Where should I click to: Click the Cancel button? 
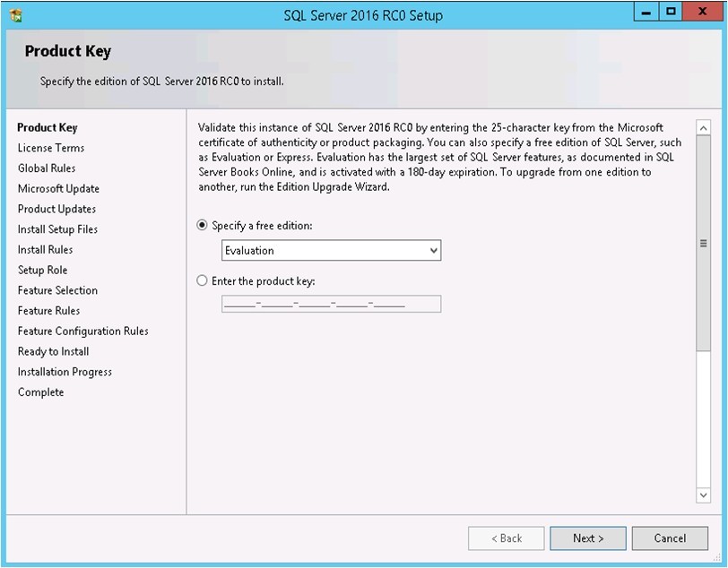pos(670,538)
